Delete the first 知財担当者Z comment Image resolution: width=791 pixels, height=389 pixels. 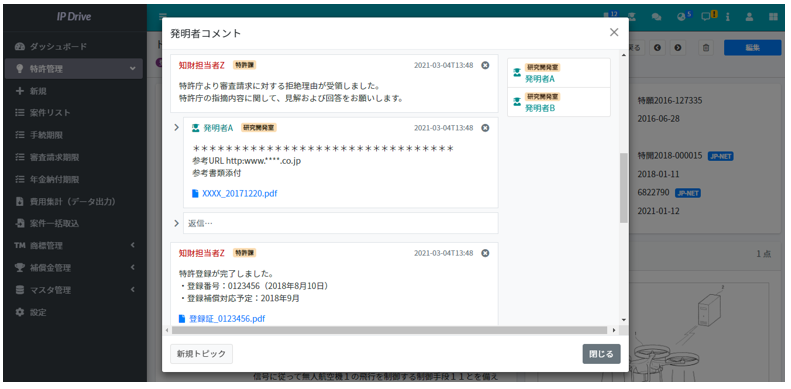pos(485,65)
